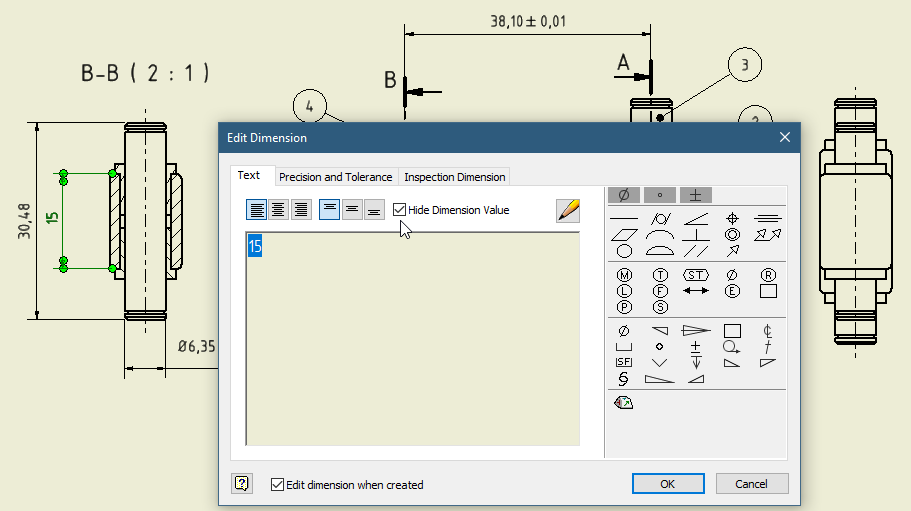Insert the small diamond symbol

(659, 347)
